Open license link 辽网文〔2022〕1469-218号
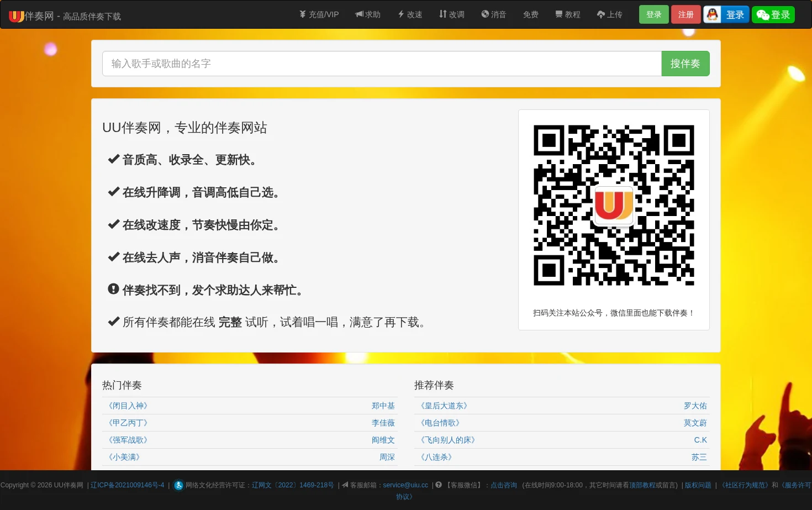 (293, 485)
